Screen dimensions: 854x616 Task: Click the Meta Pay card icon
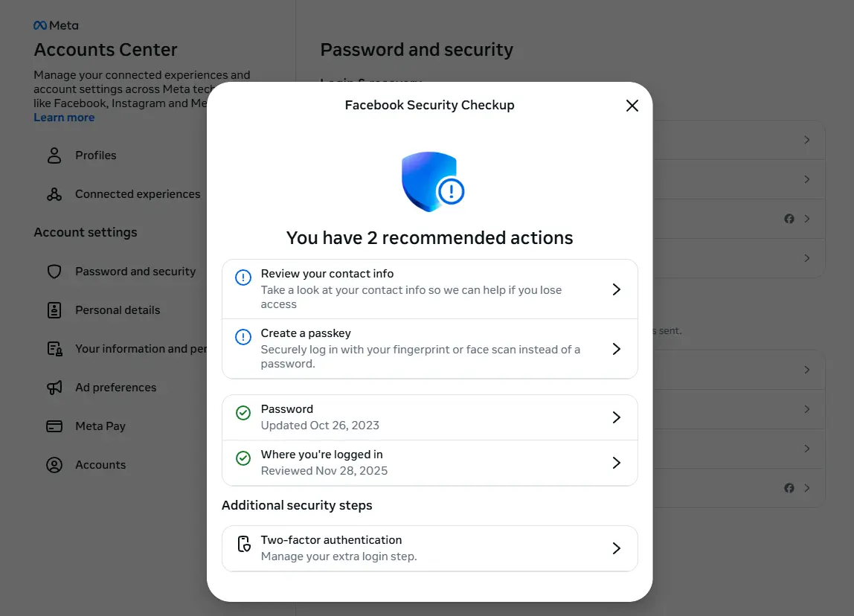(54, 426)
